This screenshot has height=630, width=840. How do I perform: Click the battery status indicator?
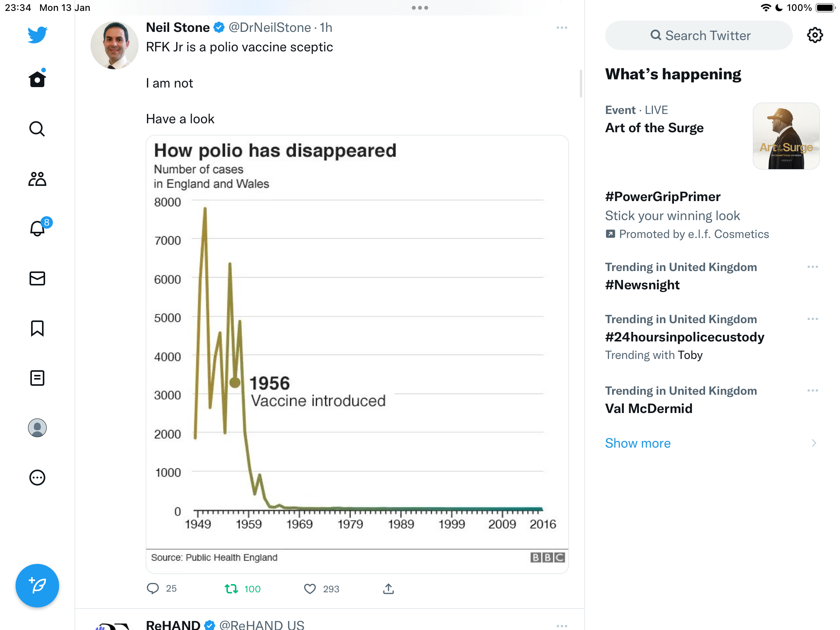tap(825, 8)
